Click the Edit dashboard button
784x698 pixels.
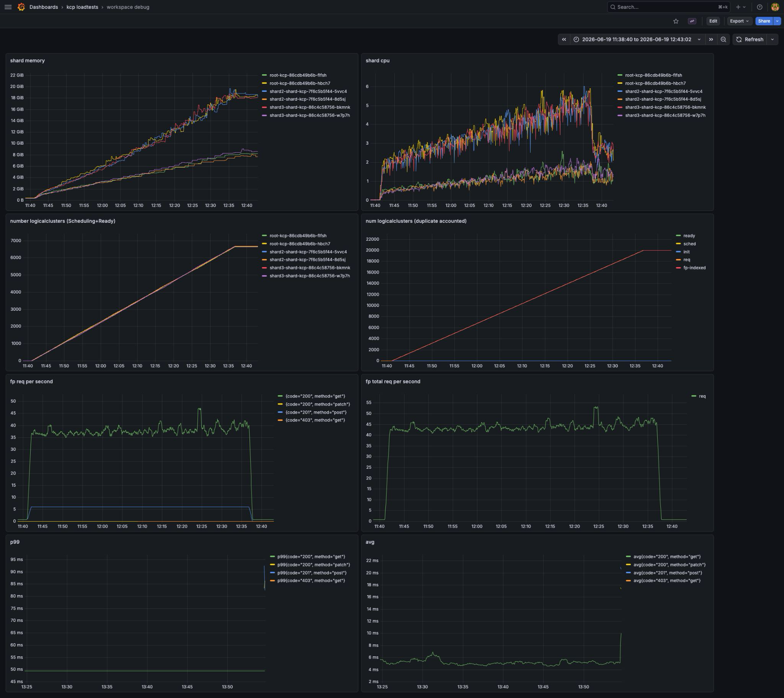pyautogui.click(x=713, y=21)
